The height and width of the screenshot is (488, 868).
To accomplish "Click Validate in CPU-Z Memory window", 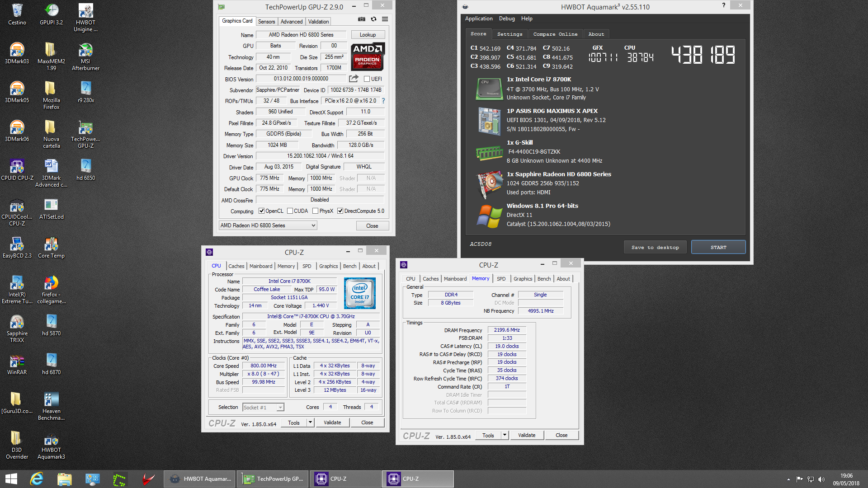I will pos(527,435).
